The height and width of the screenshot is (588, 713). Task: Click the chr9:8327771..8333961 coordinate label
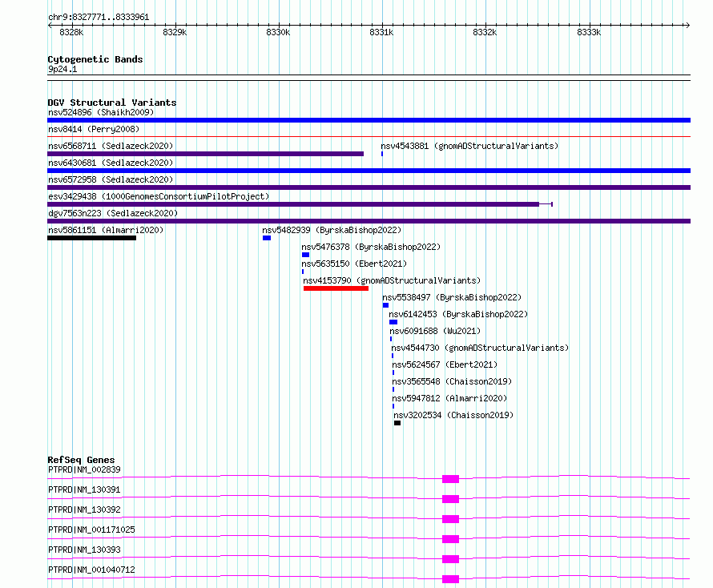pos(99,17)
